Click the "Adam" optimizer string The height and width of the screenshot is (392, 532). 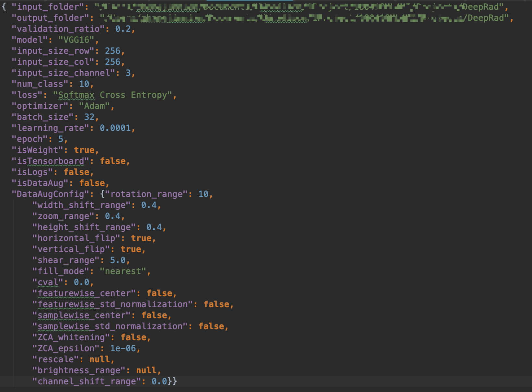[95, 106]
